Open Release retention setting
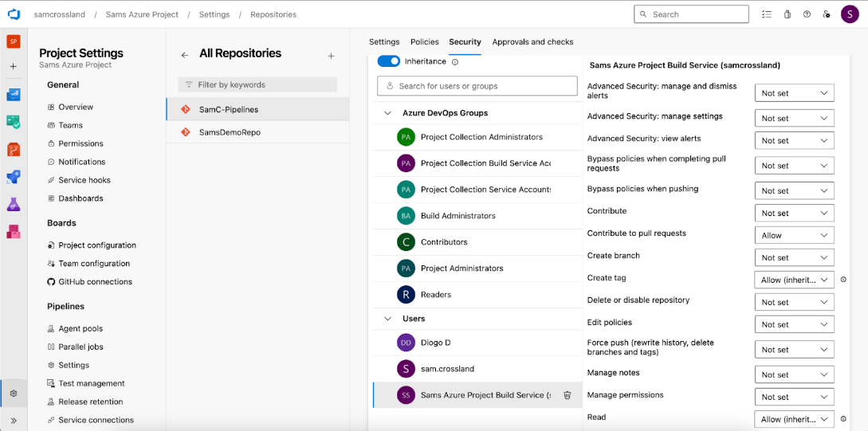The width and height of the screenshot is (868, 431). (x=91, y=402)
